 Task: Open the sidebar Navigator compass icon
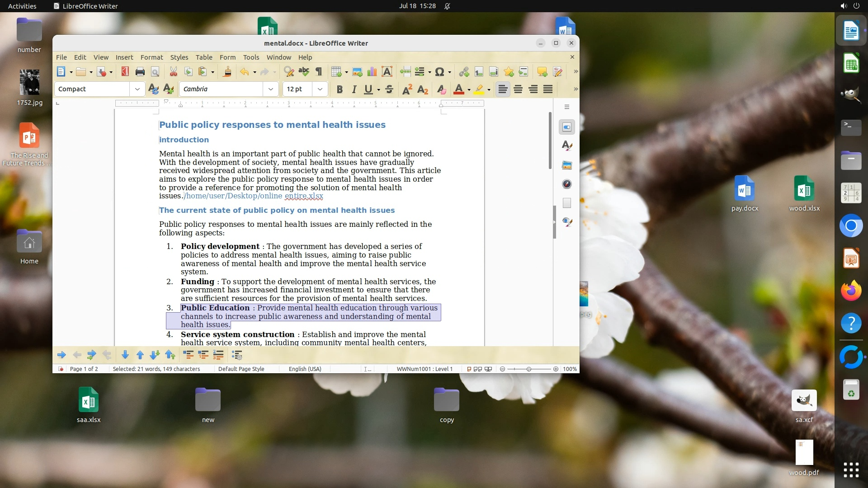tap(567, 184)
